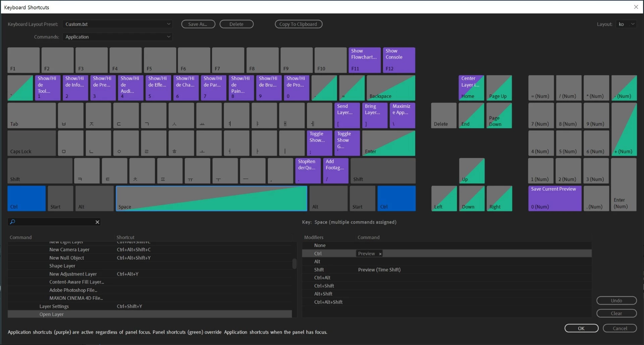Select the None modifier row
The width and height of the screenshot is (644, 345).
coord(447,245)
